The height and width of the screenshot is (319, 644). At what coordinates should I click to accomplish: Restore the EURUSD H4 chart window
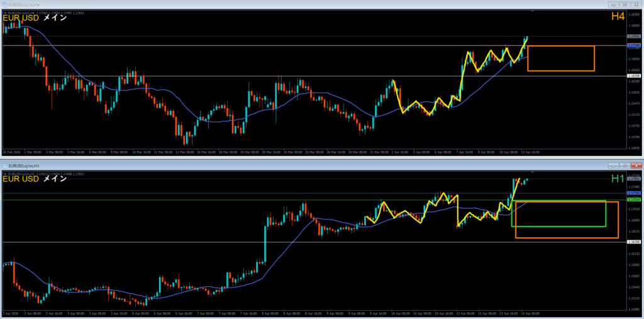point(625,4)
